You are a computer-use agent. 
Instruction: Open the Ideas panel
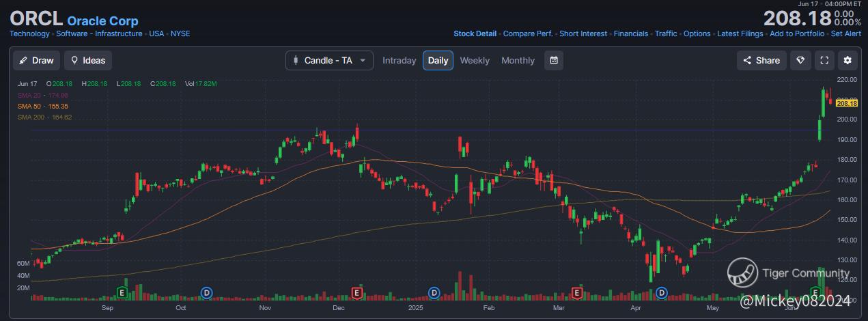[x=88, y=60]
